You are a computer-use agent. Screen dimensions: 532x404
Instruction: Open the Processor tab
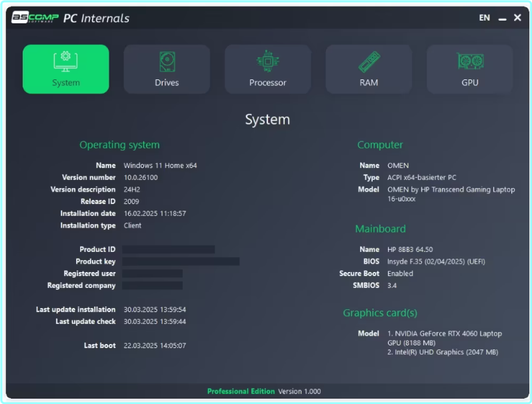[x=268, y=69]
